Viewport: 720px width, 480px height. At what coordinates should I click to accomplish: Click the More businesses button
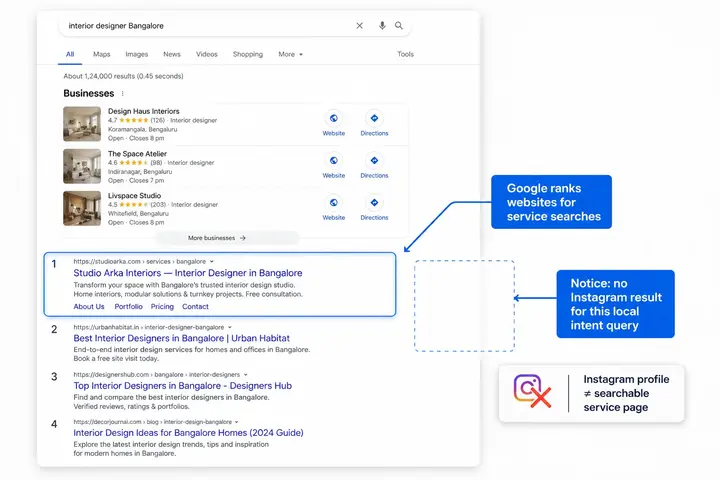(x=227, y=238)
